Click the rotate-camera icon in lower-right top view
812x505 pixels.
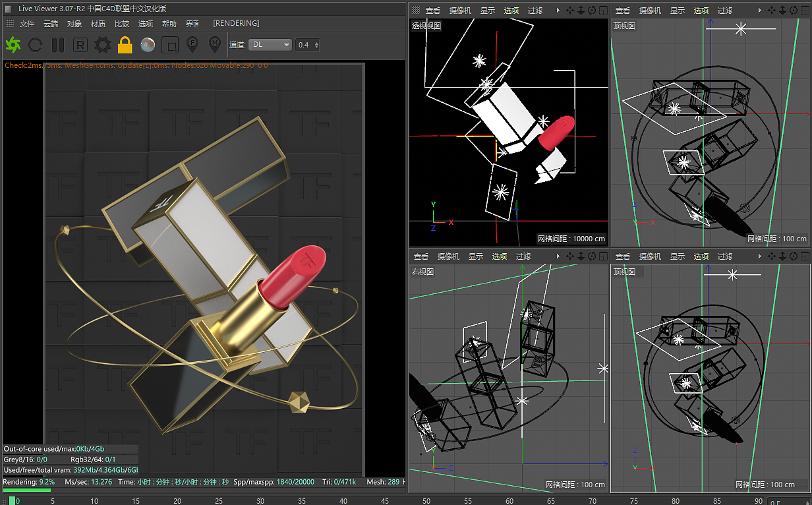(x=794, y=256)
